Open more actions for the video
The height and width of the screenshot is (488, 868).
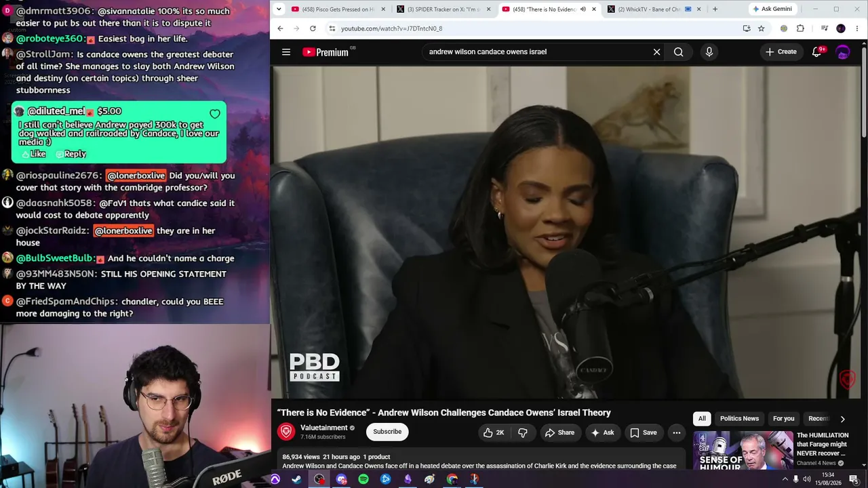(x=676, y=432)
